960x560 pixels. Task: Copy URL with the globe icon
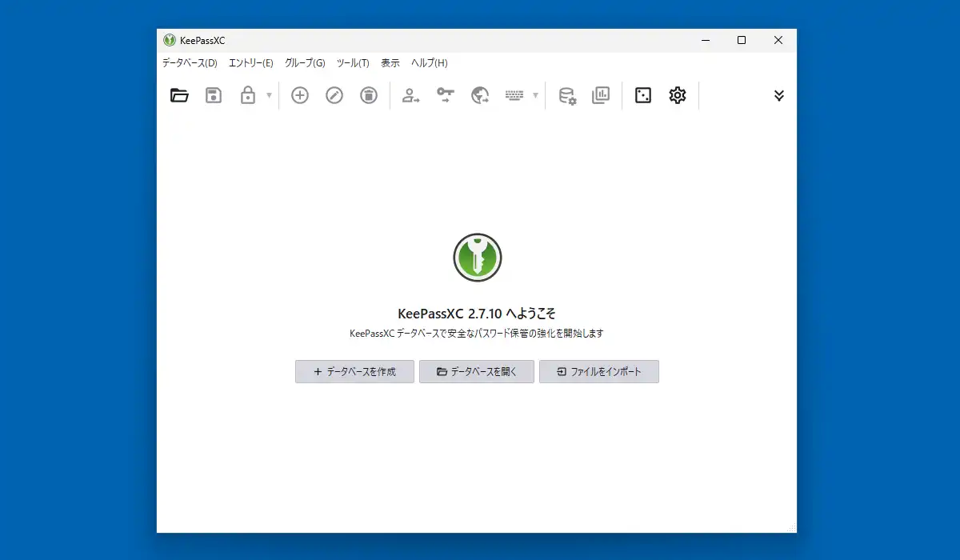pyautogui.click(x=480, y=96)
